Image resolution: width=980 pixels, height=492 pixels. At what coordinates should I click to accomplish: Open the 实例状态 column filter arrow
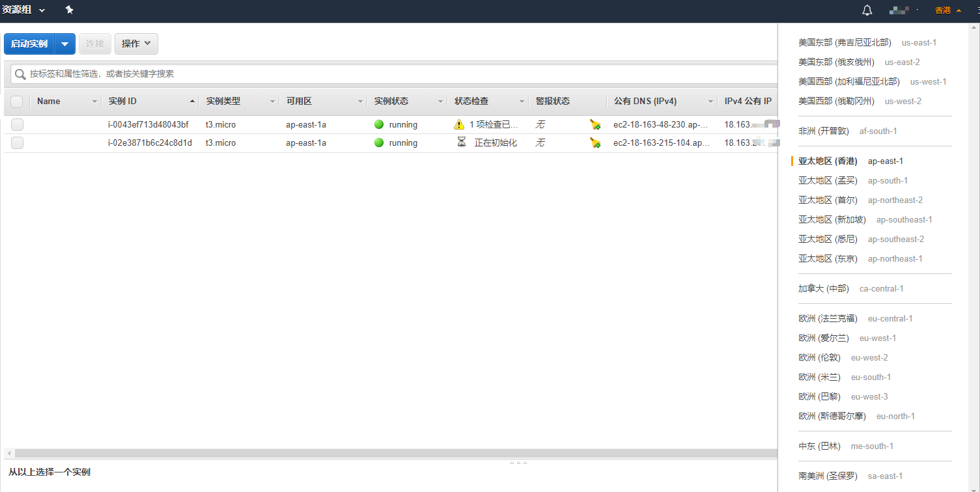click(441, 102)
